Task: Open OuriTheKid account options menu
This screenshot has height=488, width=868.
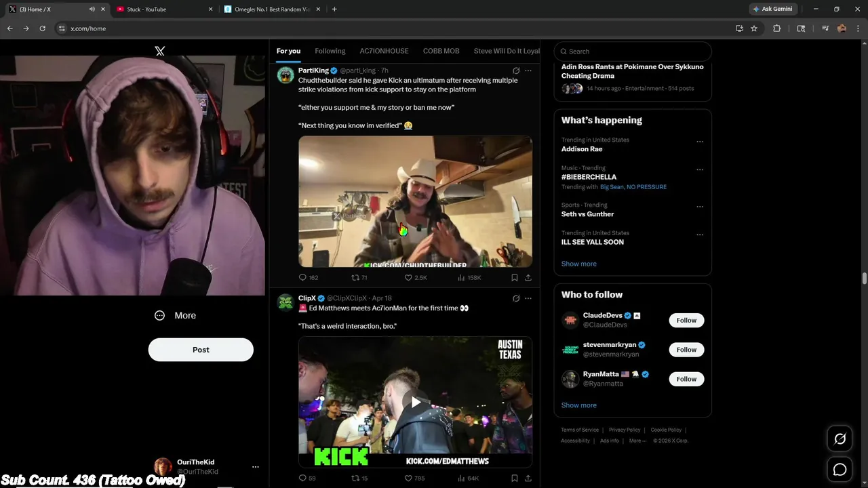Action: point(256,467)
